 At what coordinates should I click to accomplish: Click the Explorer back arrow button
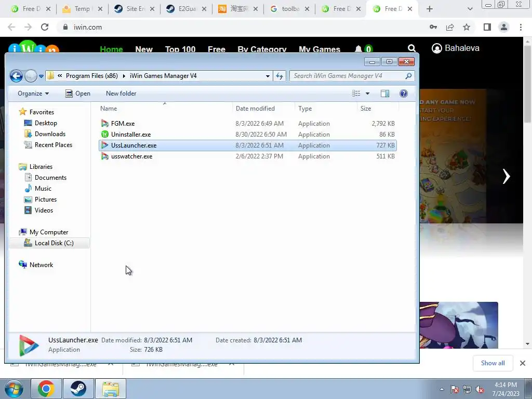pyautogui.click(x=16, y=76)
